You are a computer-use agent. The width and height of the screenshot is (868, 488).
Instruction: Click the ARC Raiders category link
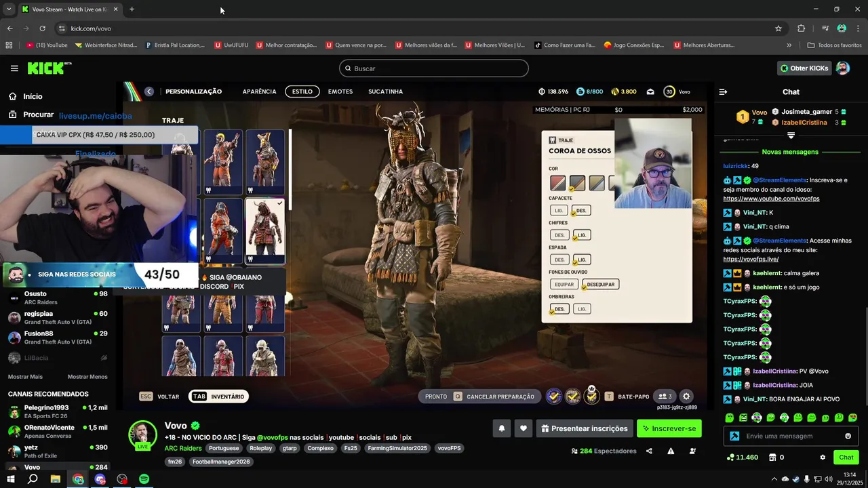click(183, 448)
